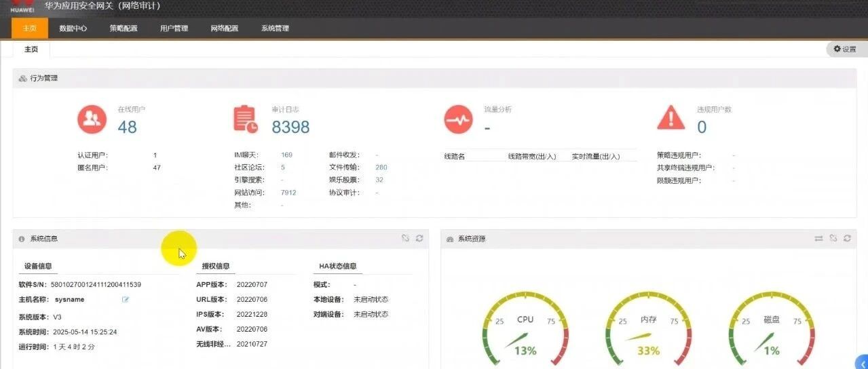Click 运行时间 value 1 天 4 时 2 分
This screenshot has height=369, width=868.
pos(75,347)
